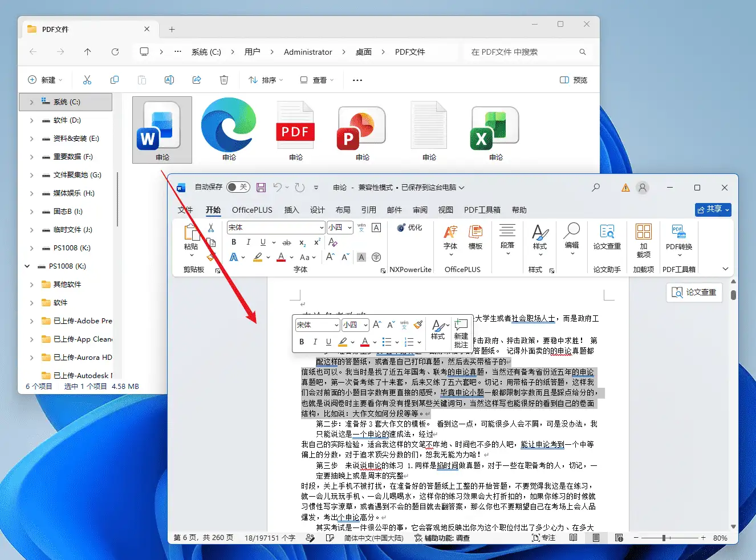
Task: Click the Save icon in Word's title bar
Action: tap(261, 187)
